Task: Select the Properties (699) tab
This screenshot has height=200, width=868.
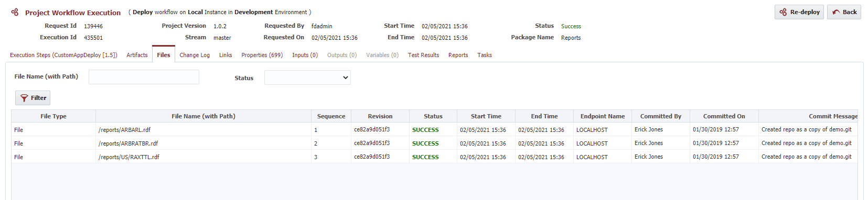Action: pyautogui.click(x=262, y=55)
